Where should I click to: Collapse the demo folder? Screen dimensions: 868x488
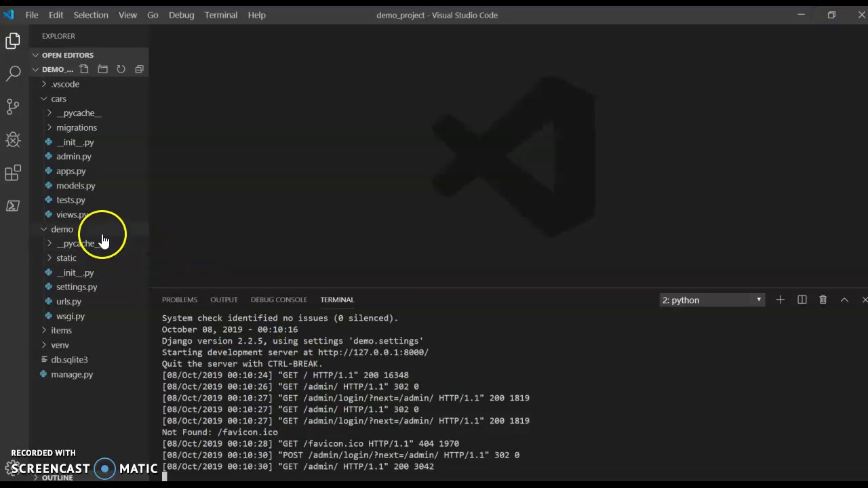62,229
